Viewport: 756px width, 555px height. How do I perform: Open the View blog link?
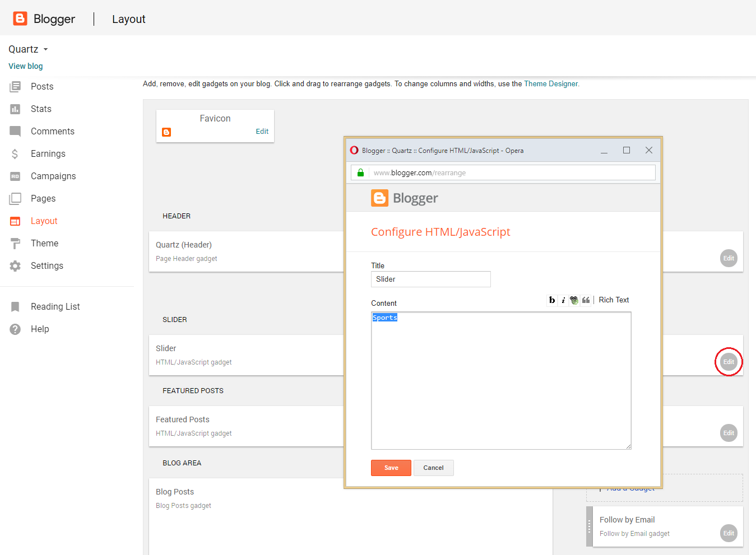coord(26,66)
